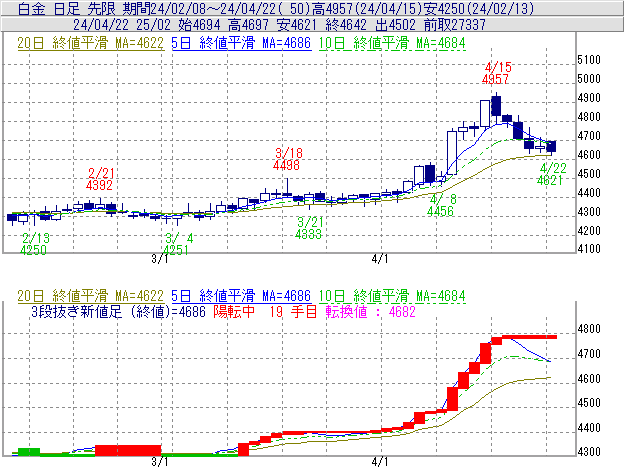The height and width of the screenshot is (475, 624).
Task: Click the 4900 price axis label
Action: click(589, 98)
